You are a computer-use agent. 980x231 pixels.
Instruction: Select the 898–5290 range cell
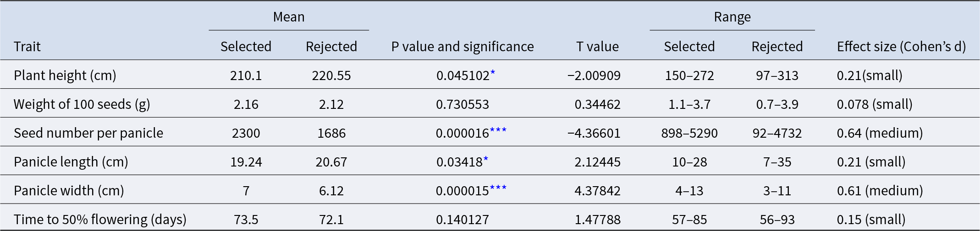[x=689, y=133]
